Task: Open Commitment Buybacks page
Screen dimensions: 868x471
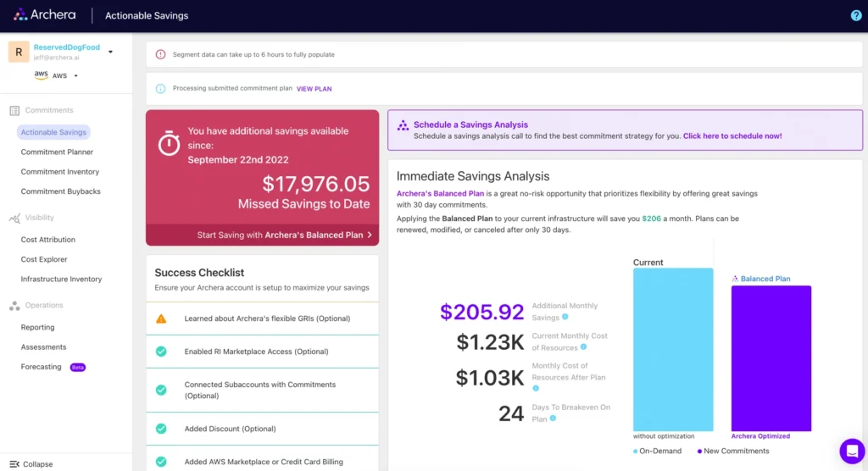Action: point(61,191)
